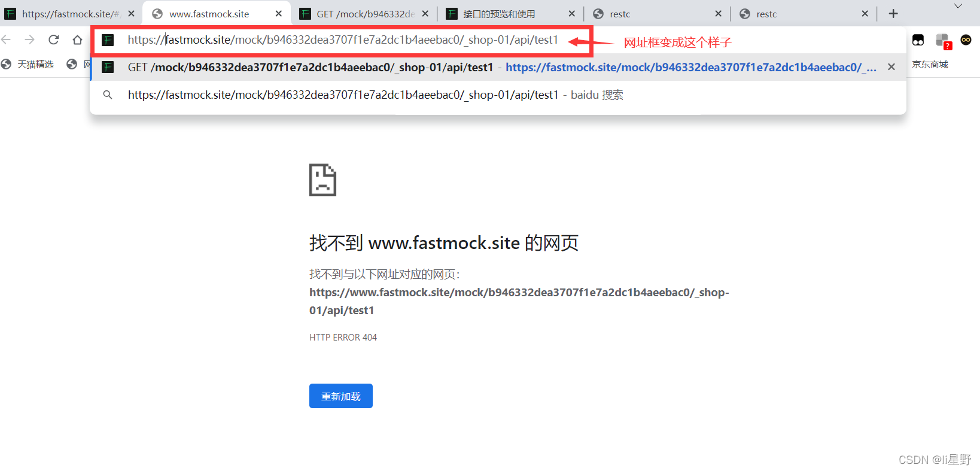Viewport: 980px width, 471px height.
Task: Expand the tab search chevron
Action: (958, 6)
